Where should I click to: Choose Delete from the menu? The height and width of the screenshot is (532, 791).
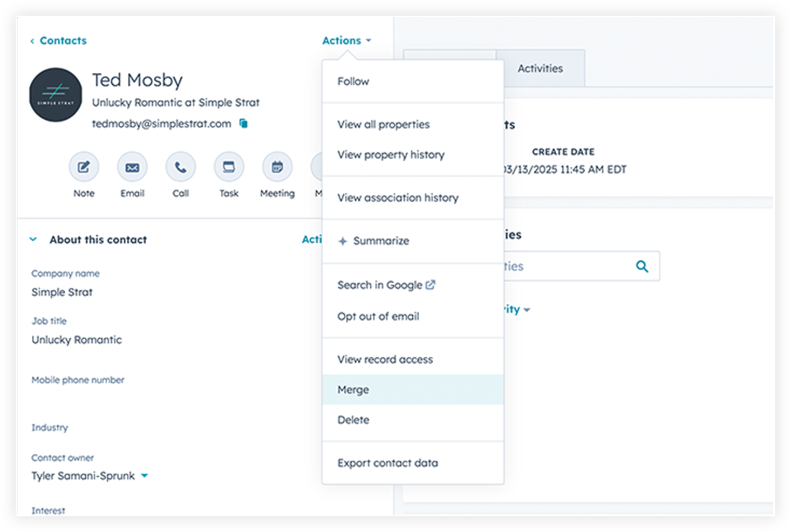[353, 419]
